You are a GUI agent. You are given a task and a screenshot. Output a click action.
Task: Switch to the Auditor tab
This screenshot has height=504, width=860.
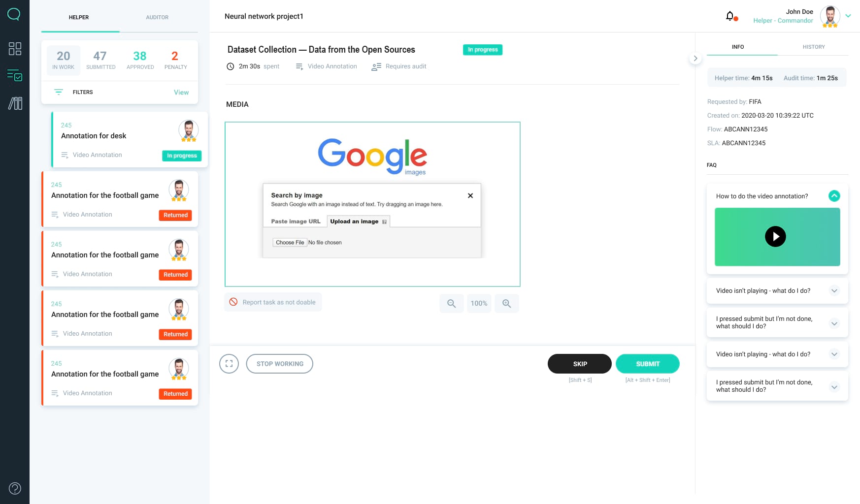tap(157, 17)
